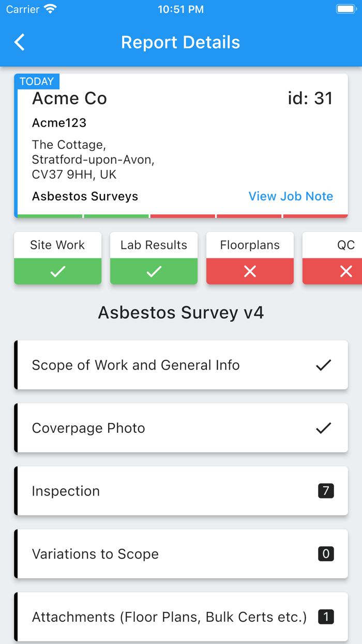This screenshot has width=362, height=644.
Task: Tap the checkmark under Lab Results
Action: click(154, 270)
